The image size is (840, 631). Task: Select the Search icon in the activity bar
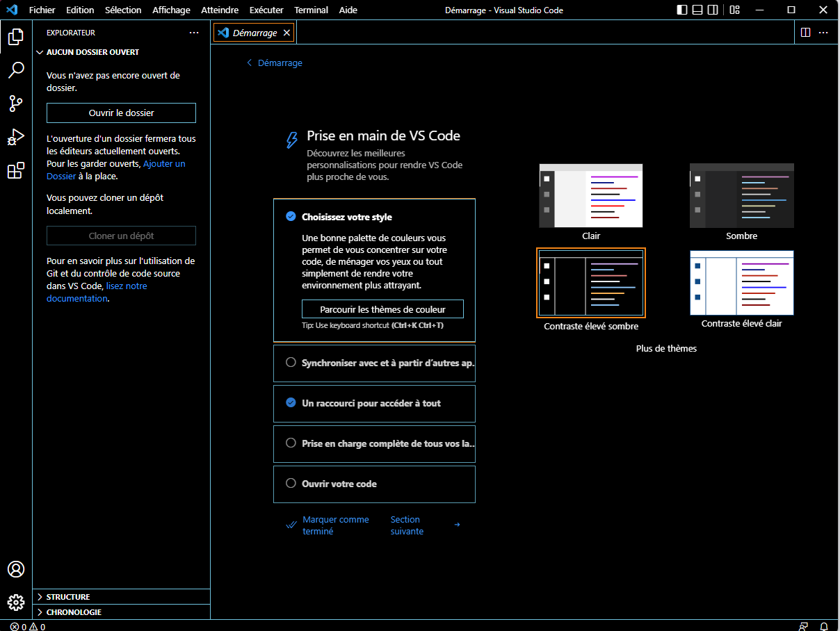pos(15,70)
